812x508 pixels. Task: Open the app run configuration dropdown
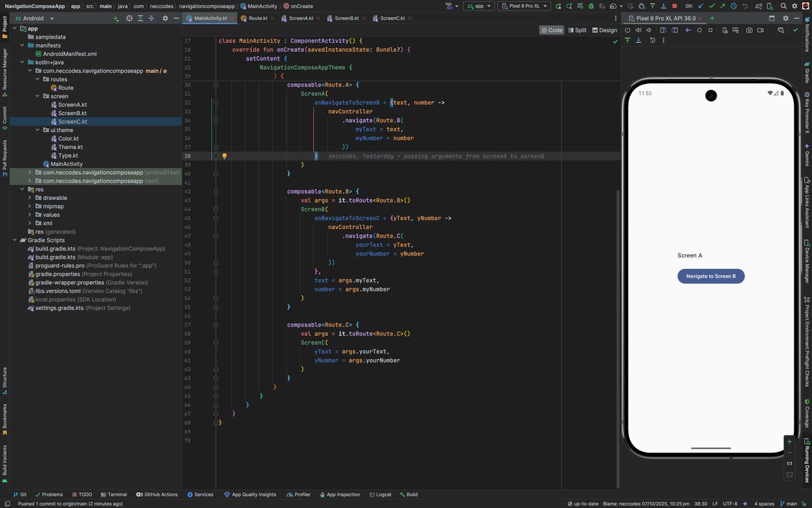[479, 6]
